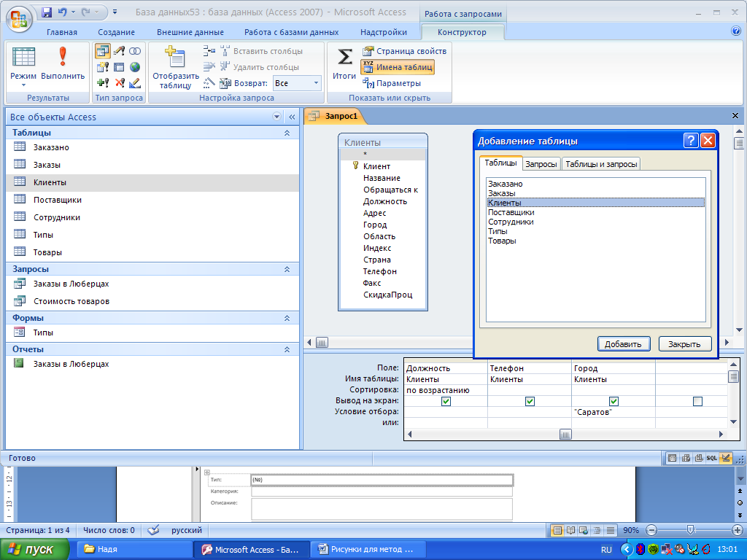Click Word's zoom out minus button
Screen dimensions: 747x560
pos(651,530)
